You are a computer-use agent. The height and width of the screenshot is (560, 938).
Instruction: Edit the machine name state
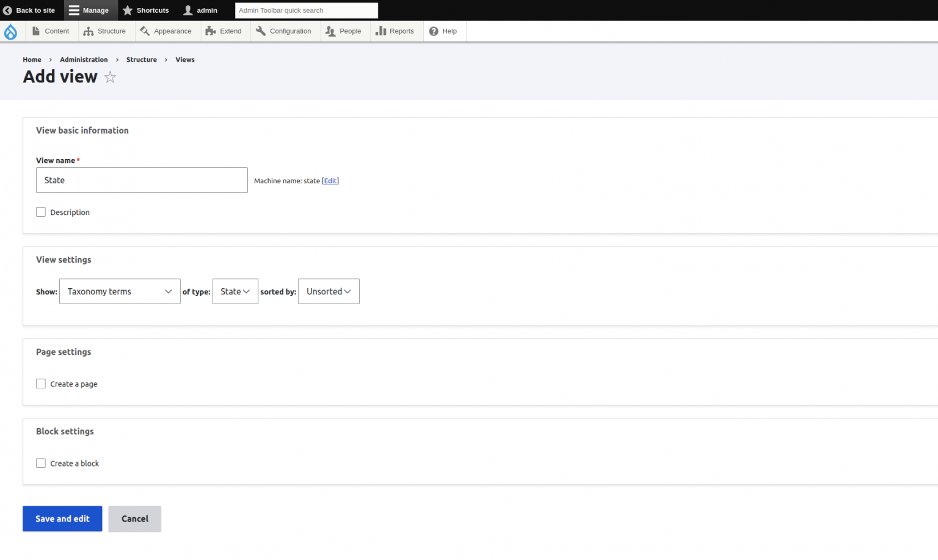click(330, 181)
